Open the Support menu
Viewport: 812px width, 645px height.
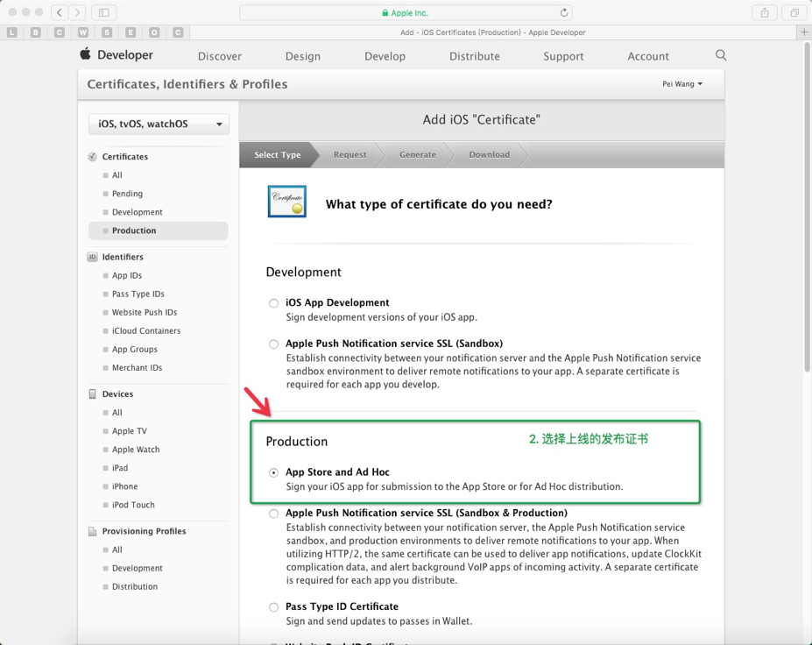tap(563, 56)
